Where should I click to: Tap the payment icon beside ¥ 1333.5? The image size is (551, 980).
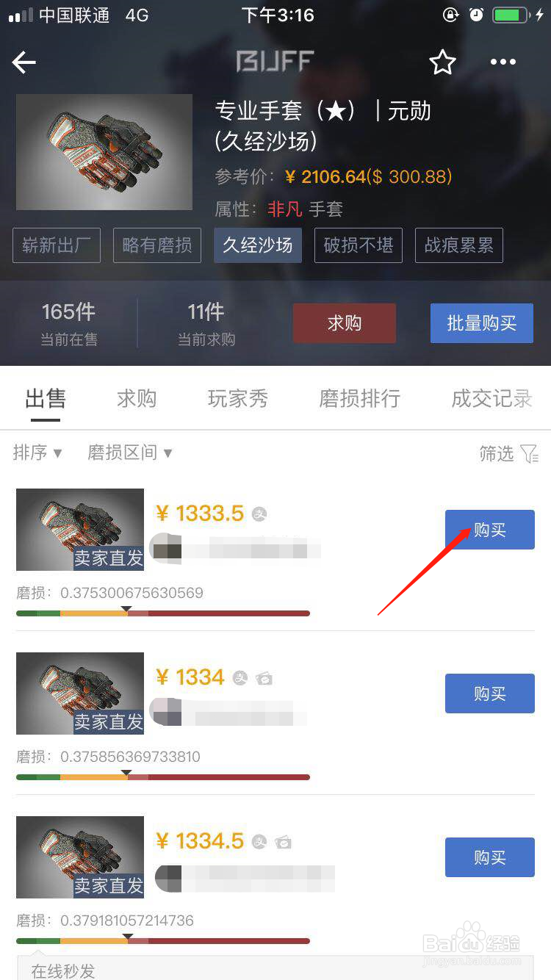click(259, 514)
